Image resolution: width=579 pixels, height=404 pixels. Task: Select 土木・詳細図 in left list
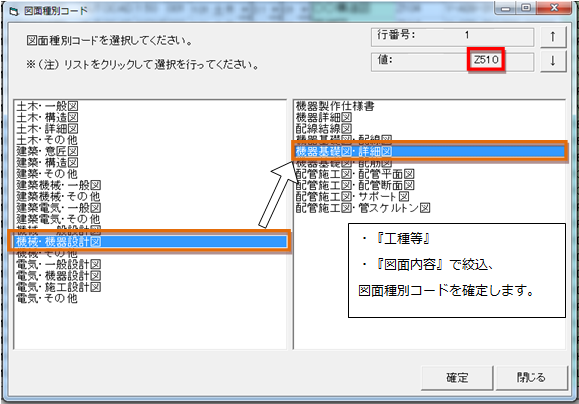click(47, 129)
